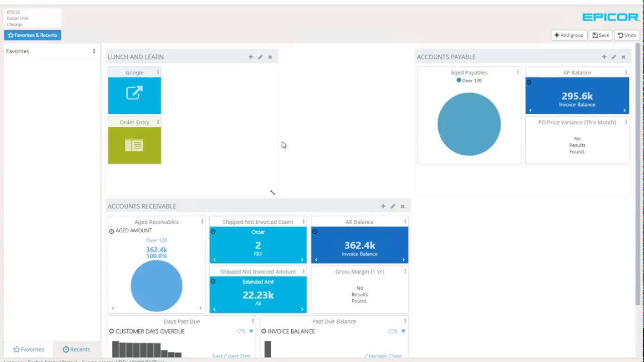Open Aged Receivables tile options menu
The width and height of the screenshot is (644, 362).
[x=202, y=222]
